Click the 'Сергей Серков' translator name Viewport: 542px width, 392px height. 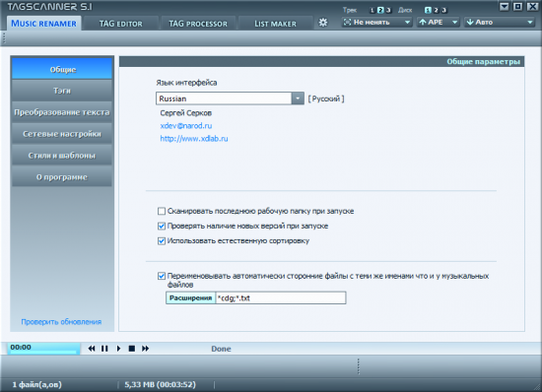click(186, 113)
